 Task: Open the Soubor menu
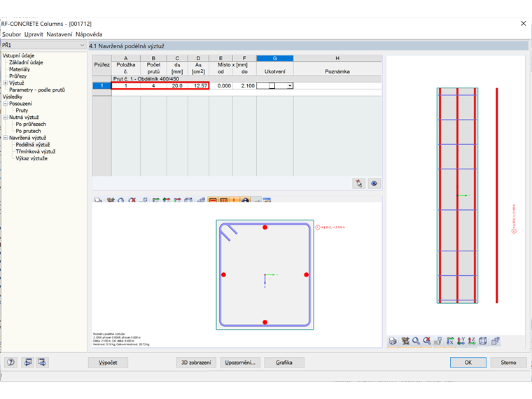11,34
